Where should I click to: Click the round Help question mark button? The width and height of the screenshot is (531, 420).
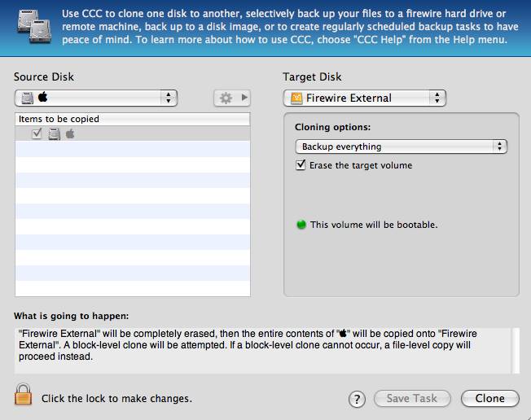pyautogui.click(x=356, y=399)
